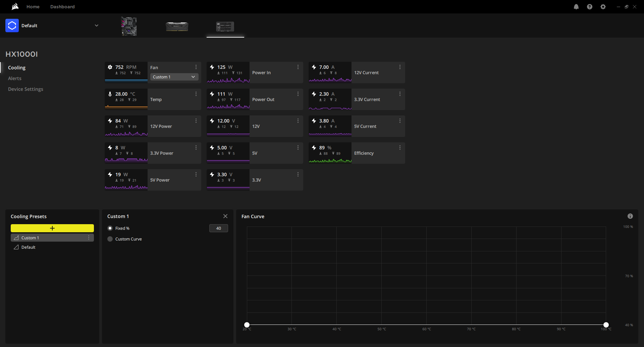
Task: Expand the Default profile dropdown chevron
Action: click(97, 26)
